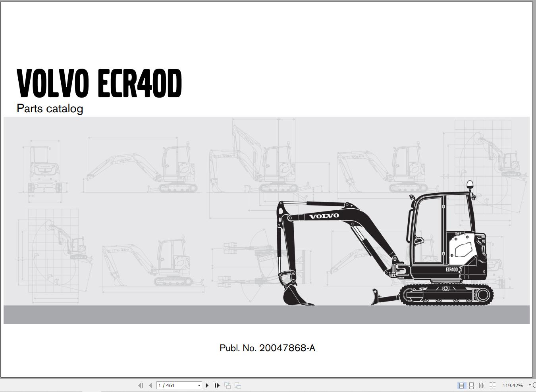Go to the last page
The height and width of the screenshot is (392, 536).
217,385
